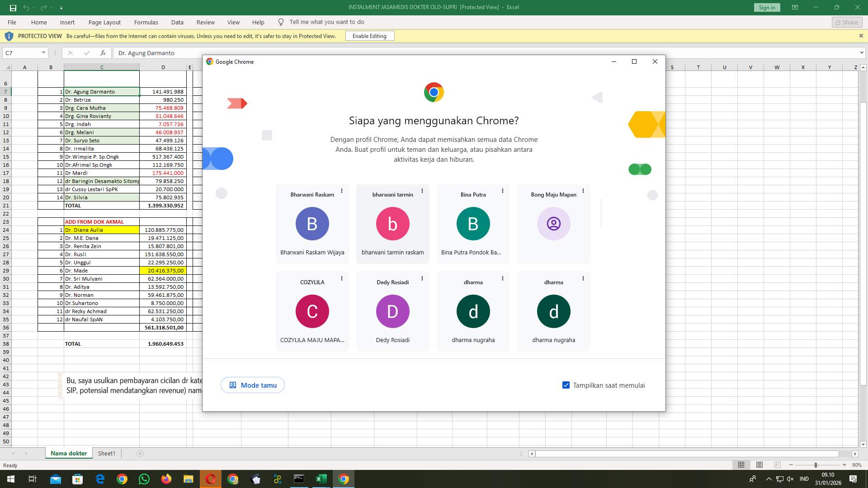
Task: Expand hidden icons chevron in system tray
Action: pyautogui.click(x=769, y=479)
